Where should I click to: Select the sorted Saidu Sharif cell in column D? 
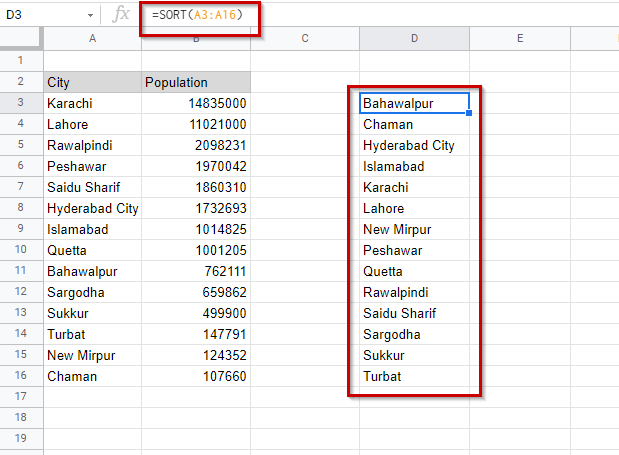[x=414, y=313]
